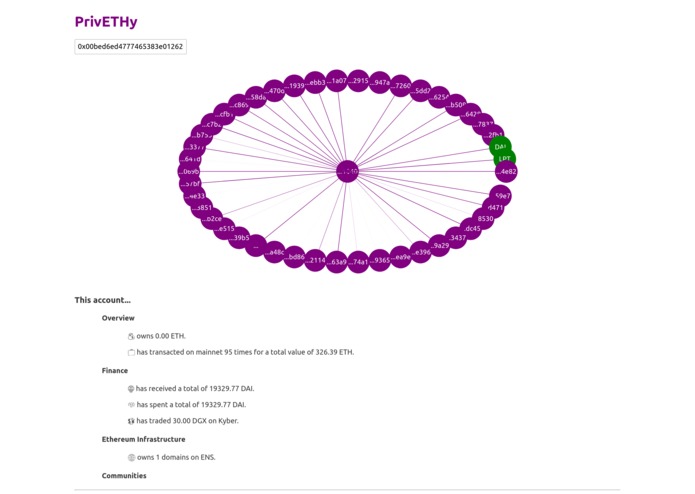This screenshot has height=494, width=695.
Task: Click the Ethereum address input field
Action: point(130,47)
